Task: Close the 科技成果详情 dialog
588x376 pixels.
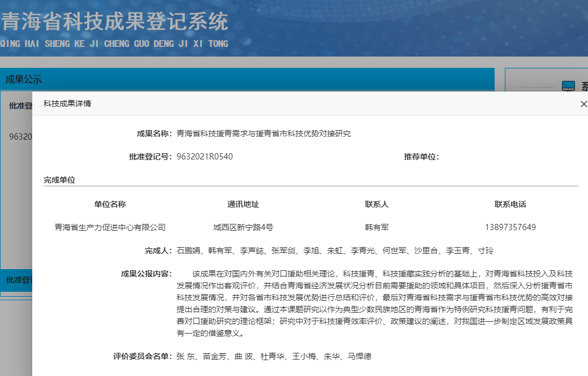Action: 583,104
